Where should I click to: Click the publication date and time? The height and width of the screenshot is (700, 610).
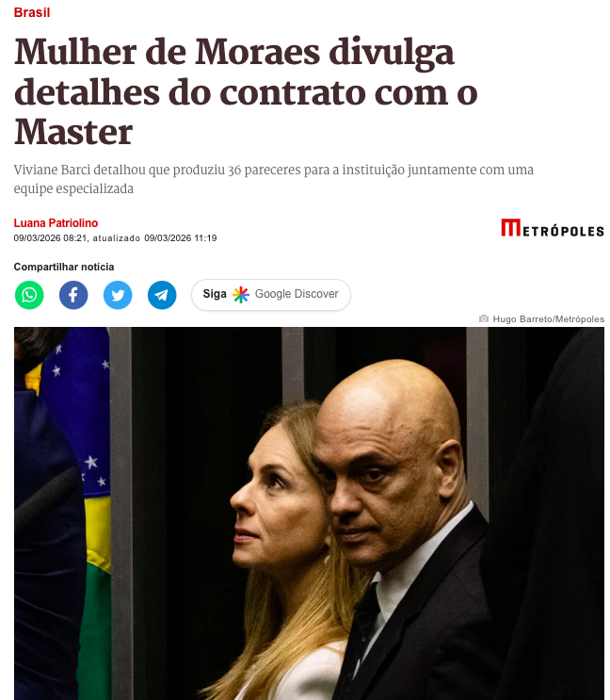click(x=51, y=238)
